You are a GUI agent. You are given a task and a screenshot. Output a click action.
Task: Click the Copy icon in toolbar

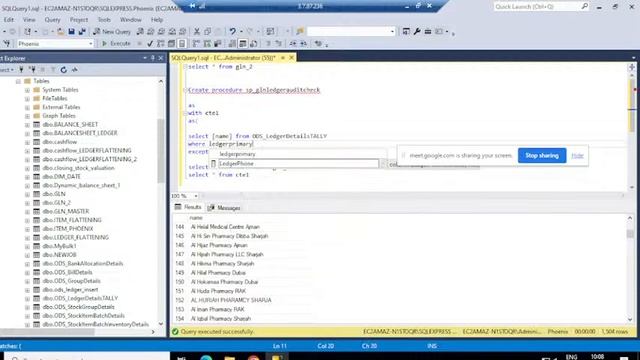[x=207, y=31]
